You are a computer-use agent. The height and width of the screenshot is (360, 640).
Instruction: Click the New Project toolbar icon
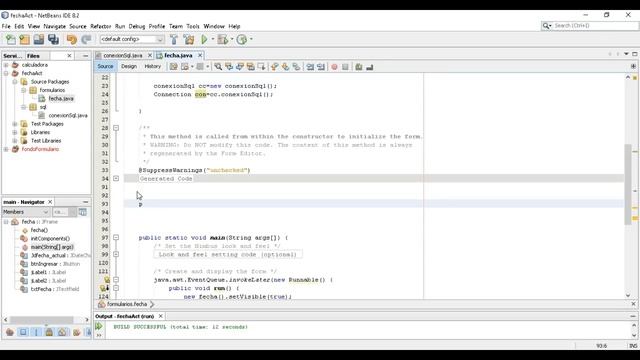pos(24,39)
